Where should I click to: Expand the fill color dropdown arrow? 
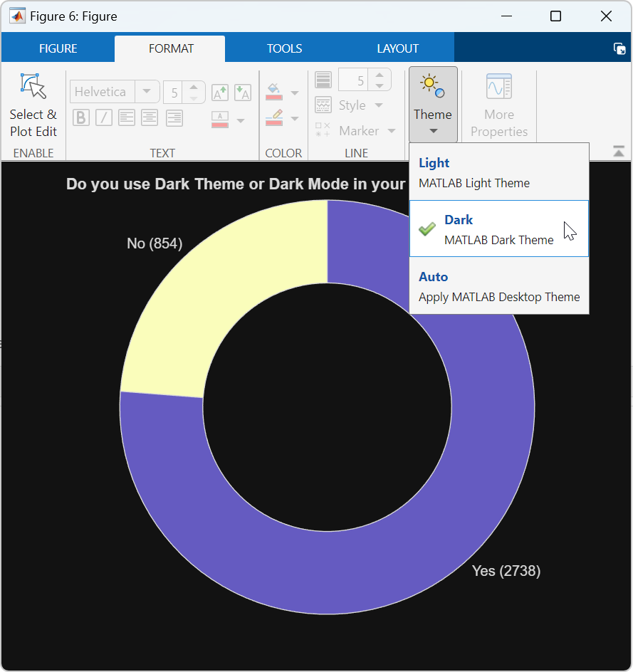[295, 93]
